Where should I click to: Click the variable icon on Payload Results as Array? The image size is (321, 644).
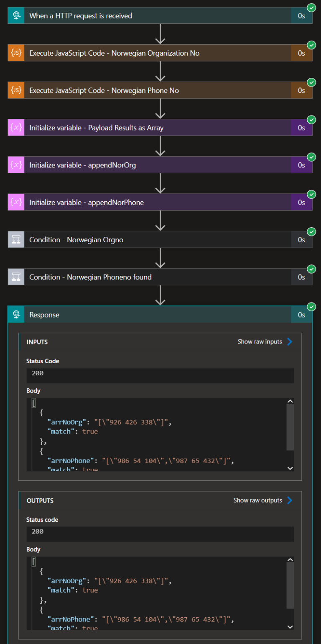click(15, 127)
